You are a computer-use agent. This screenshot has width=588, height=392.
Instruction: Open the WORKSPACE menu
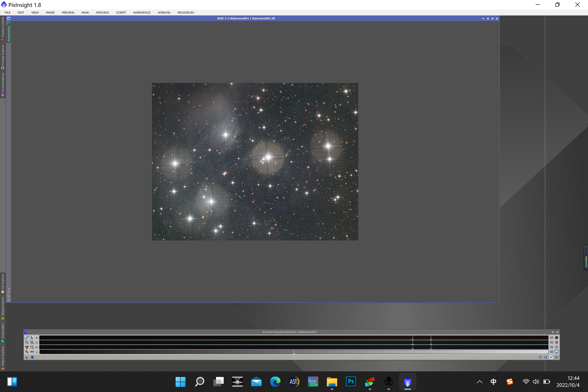point(142,12)
